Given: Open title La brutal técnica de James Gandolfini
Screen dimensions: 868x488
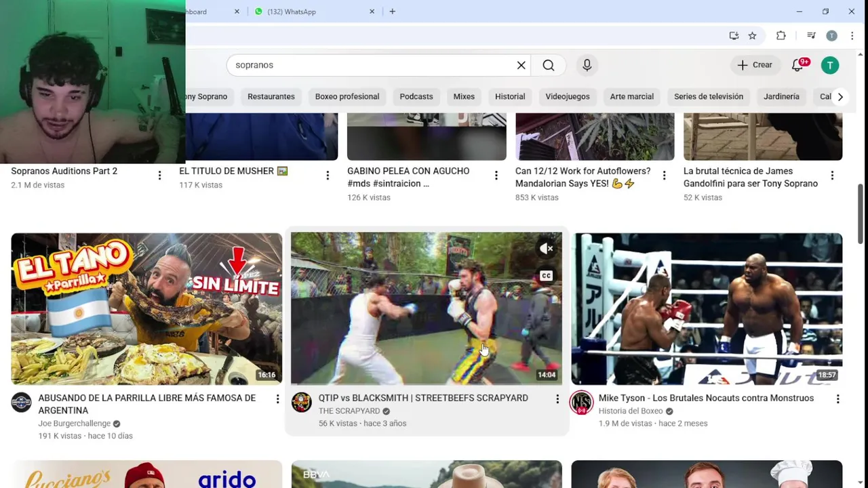Looking at the screenshot, I should click(x=751, y=177).
